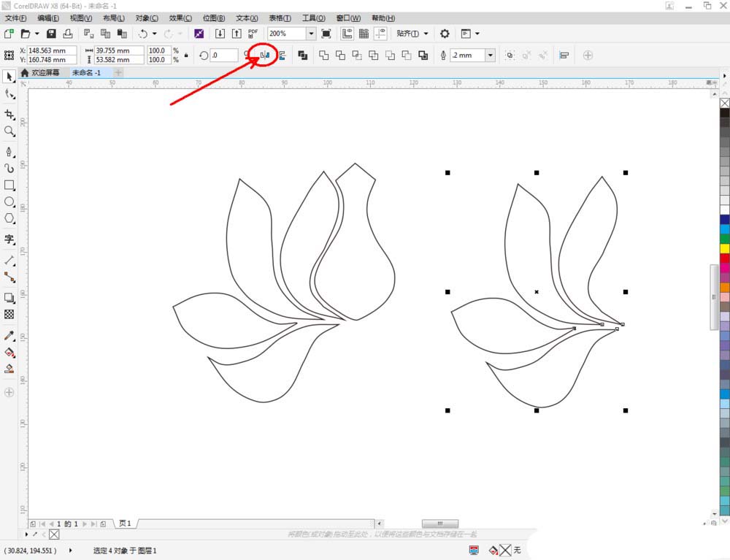Add a new document tab with plus
The height and width of the screenshot is (560, 730).
(x=118, y=72)
